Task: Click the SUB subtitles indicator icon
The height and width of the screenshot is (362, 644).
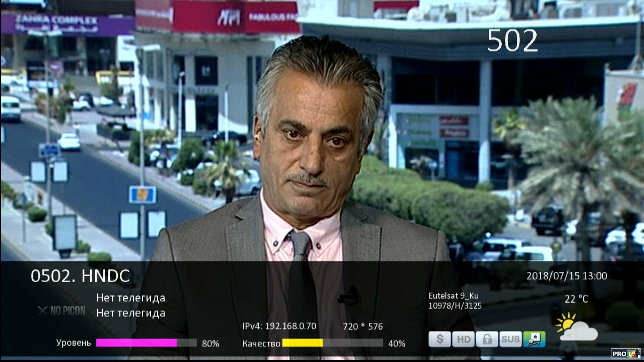Action: [x=510, y=339]
